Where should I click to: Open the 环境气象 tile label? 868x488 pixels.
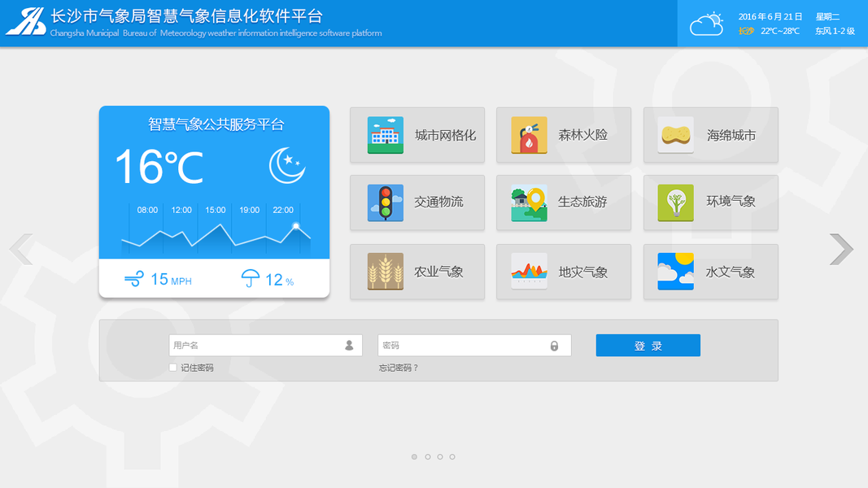(731, 202)
